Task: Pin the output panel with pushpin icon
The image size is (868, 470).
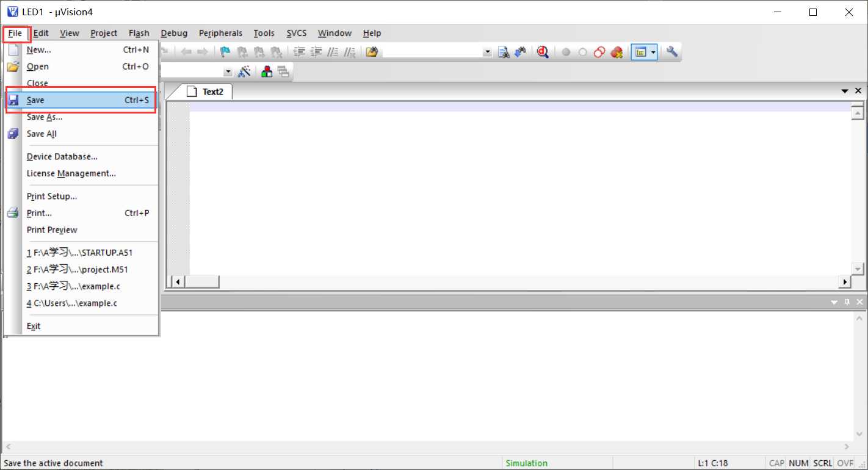Action: pos(847,302)
